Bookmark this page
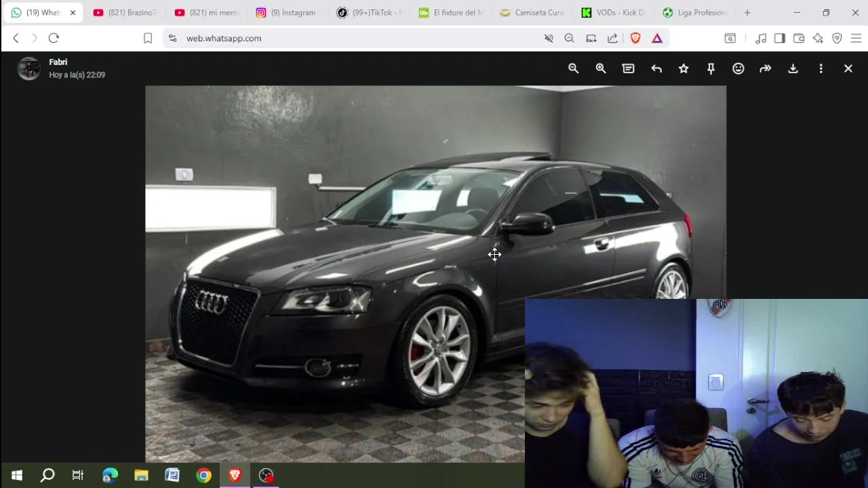Viewport: 868px width, 488px height. (148, 38)
